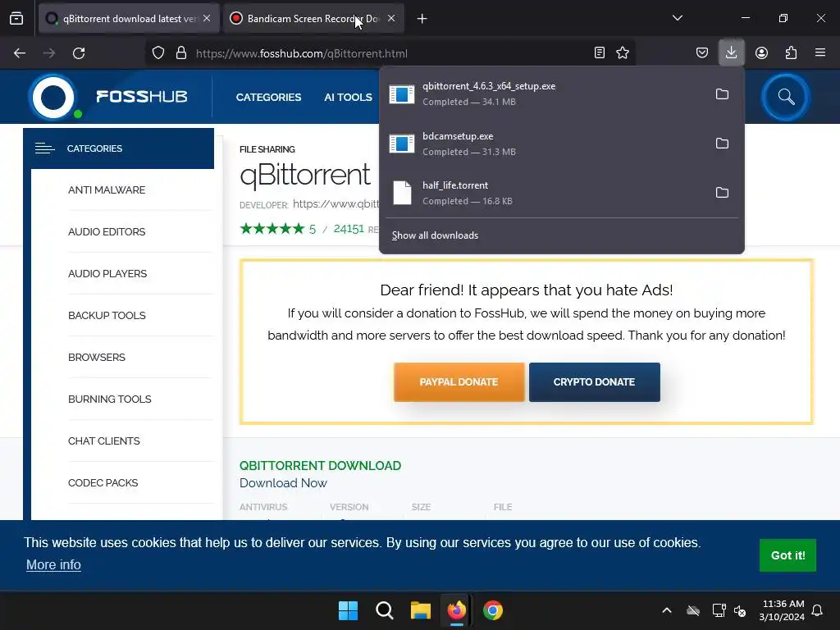Open taskbar search
840x630 pixels.
tap(384, 610)
